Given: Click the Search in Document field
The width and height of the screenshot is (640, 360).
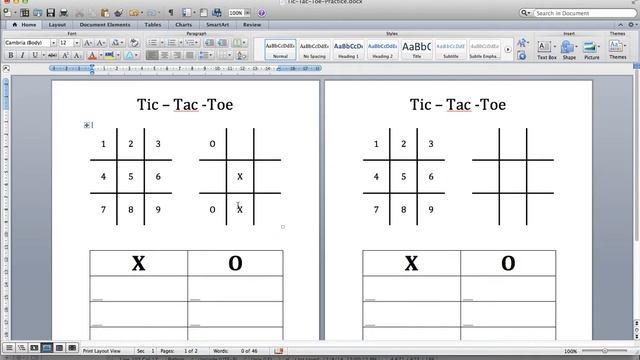Looking at the screenshot, I should [x=584, y=13].
